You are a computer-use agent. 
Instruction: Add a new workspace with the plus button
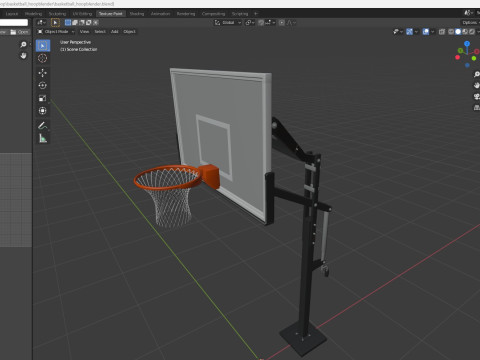point(256,14)
